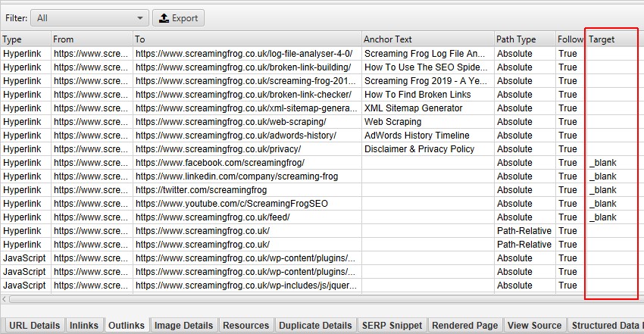Select the Outlinks tab
The image size is (644, 334).
(126, 326)
